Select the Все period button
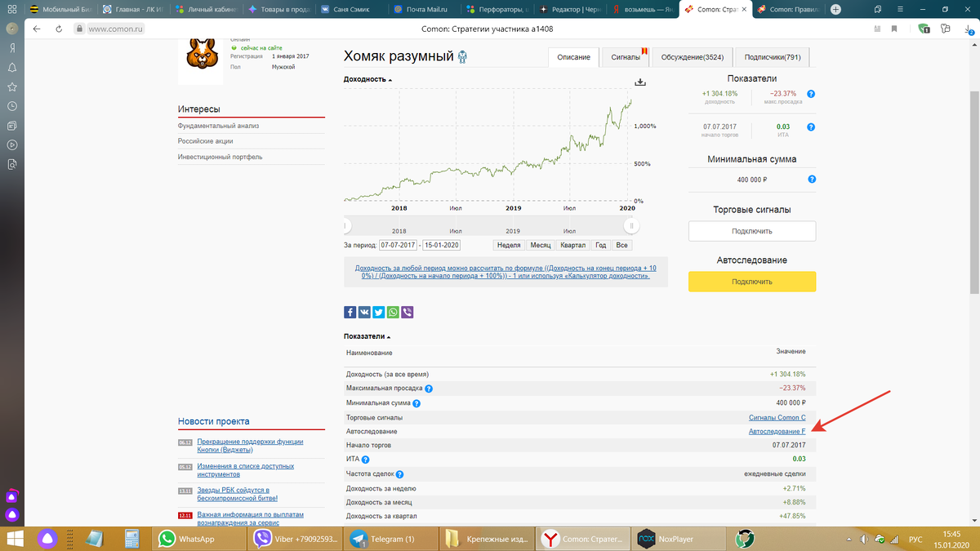 tap(621, 245)
